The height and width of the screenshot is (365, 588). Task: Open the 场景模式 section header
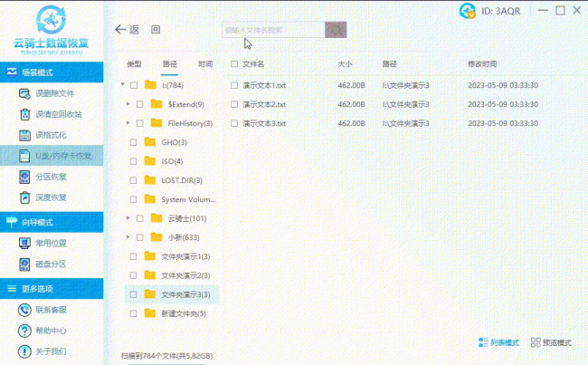click(x=52, y=72)
